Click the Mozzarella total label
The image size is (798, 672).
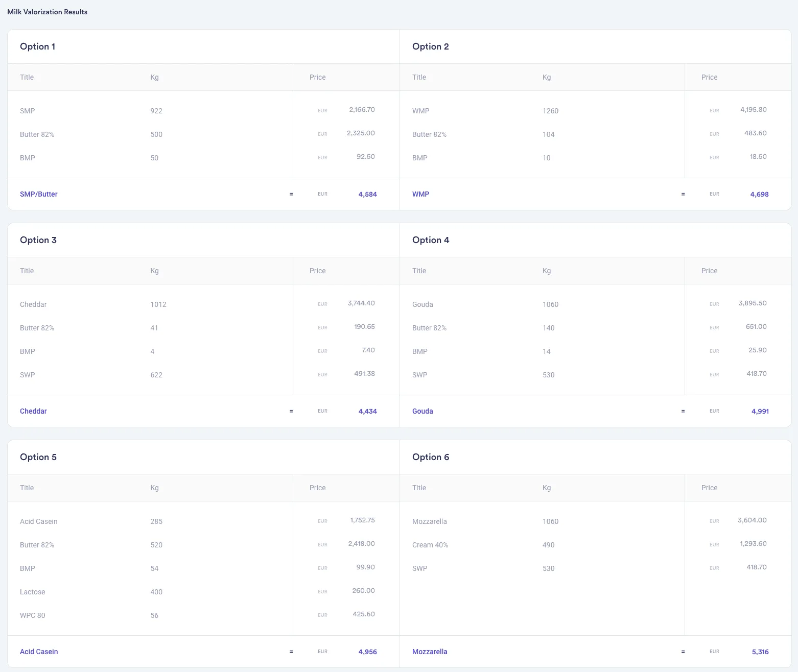pyautogui.click(x=430, y=652)
